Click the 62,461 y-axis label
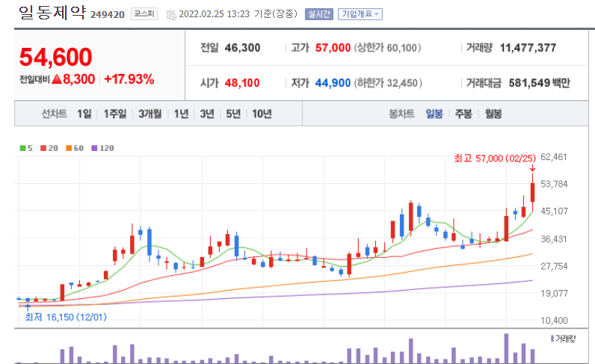The width and height of the screenshot is (595, 364). 554,157
